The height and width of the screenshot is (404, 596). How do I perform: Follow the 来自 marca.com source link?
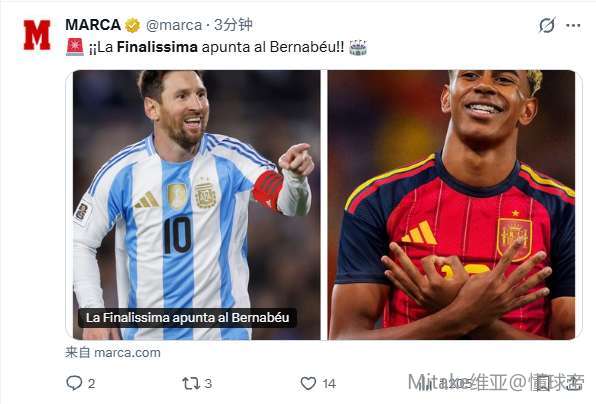point(113,353)
